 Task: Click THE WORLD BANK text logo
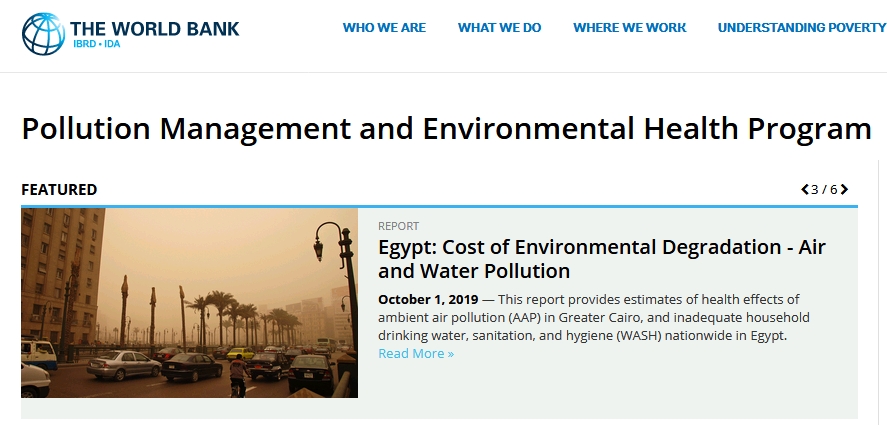(x=154, y=28)
